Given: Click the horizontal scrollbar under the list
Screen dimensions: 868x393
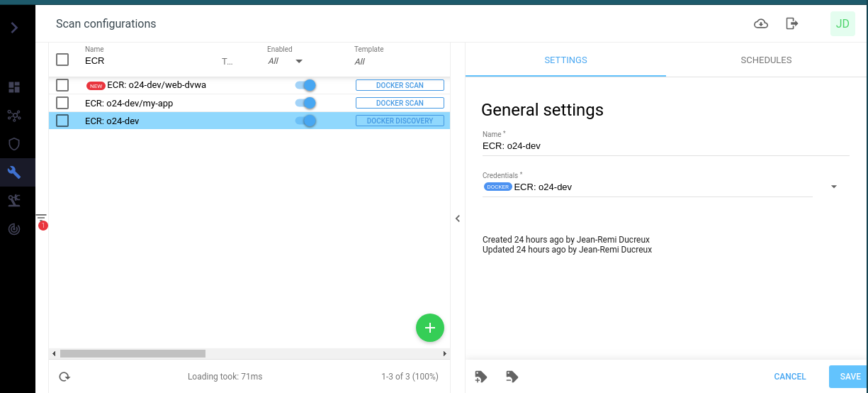Looking at the screenshot, I should 133,353.
